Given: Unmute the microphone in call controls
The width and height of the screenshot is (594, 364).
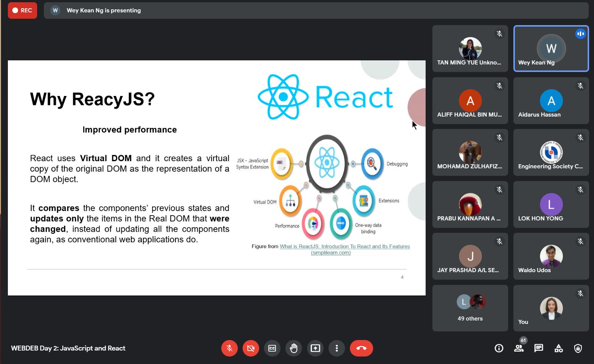Looking at the screenshot, I should [x=229, y=348].
